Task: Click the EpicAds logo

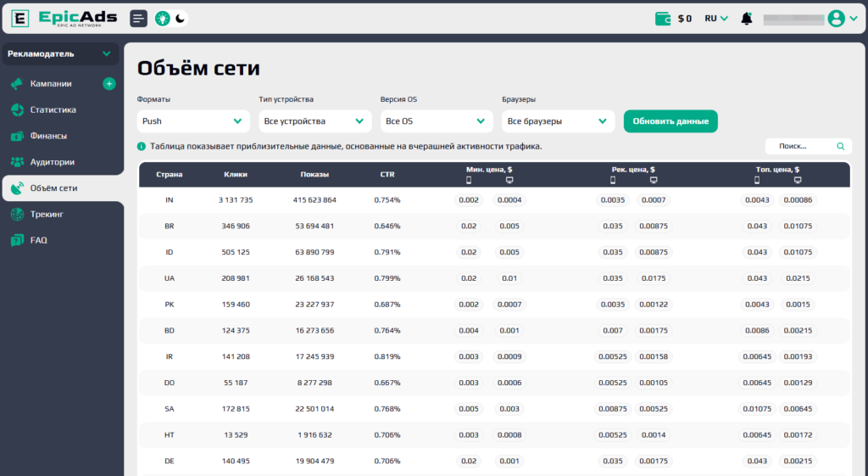Action: click(64, 19)
